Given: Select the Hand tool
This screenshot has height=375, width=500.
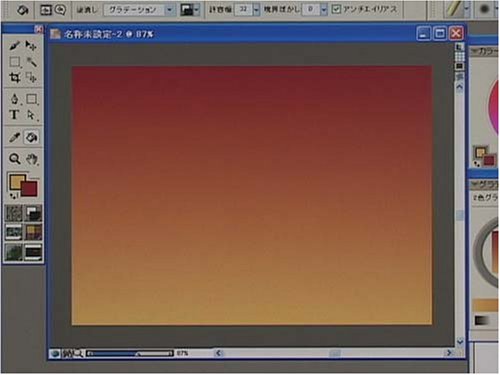Looking at the screenshot, I should pos(32,159).
